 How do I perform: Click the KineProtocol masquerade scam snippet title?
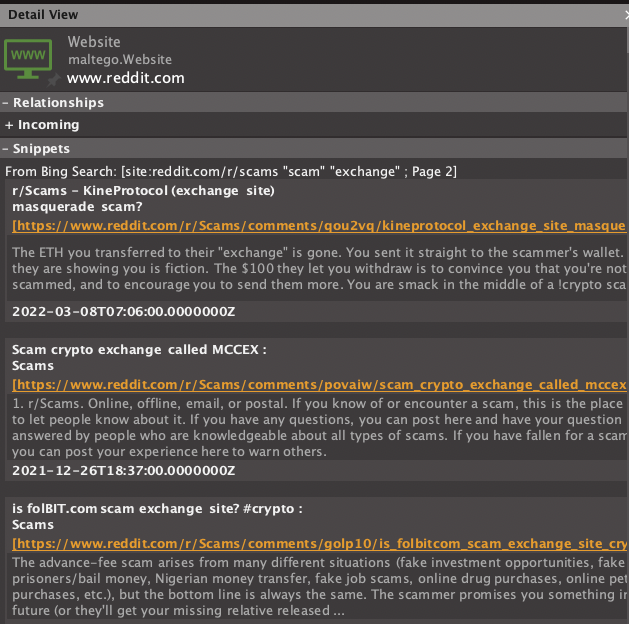pyautogui.click(x=143, y=199)
